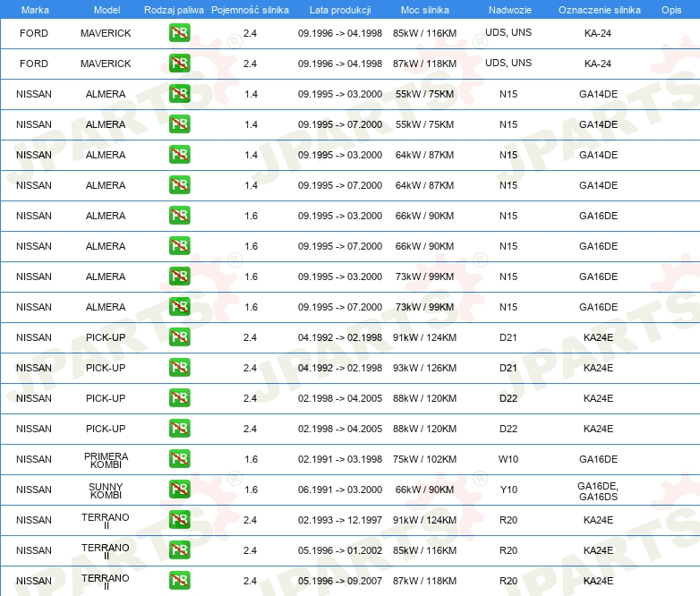Click the Lata produkcji column header
The width and height of the screenshot is (700, 596).
click(340, 10)
